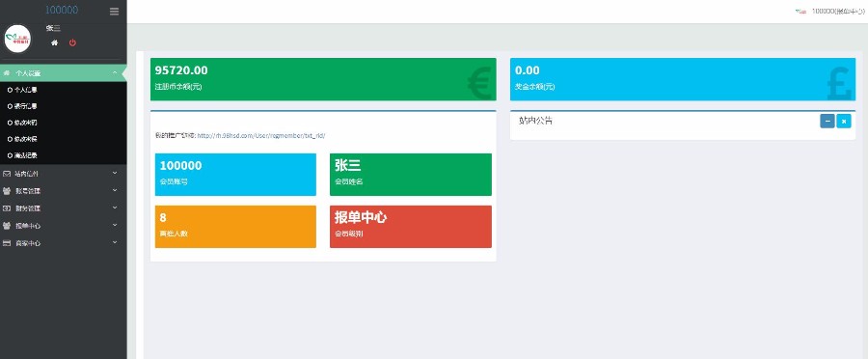Click the 100000 title at the sidebar top
The width and height of the screenshot is (868, 359).
62,10
